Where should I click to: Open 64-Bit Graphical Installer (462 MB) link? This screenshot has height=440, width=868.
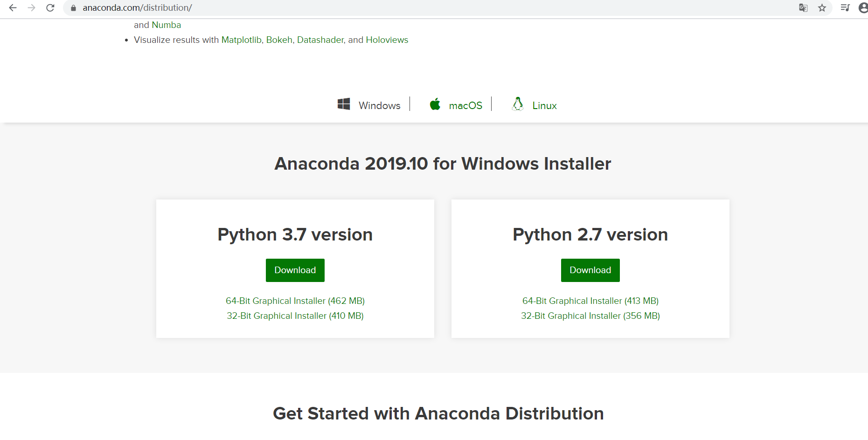[295, 301]
